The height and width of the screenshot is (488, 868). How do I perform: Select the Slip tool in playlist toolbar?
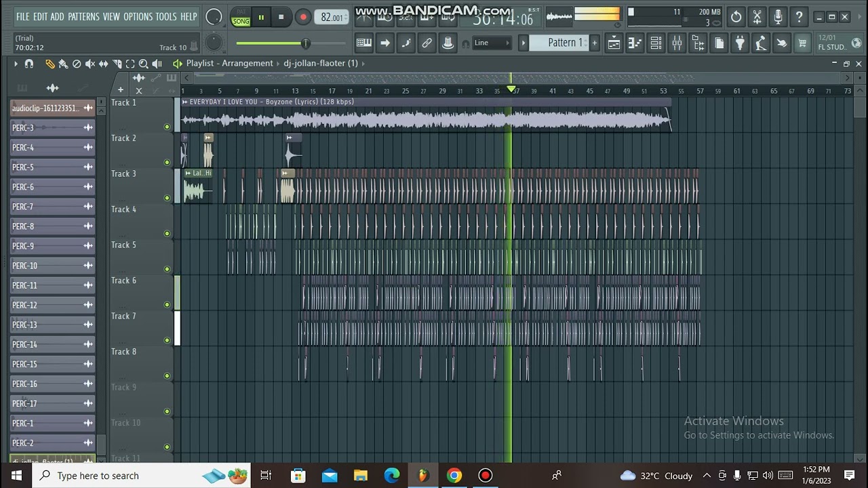pyautogui.click(x=104, y=64)
